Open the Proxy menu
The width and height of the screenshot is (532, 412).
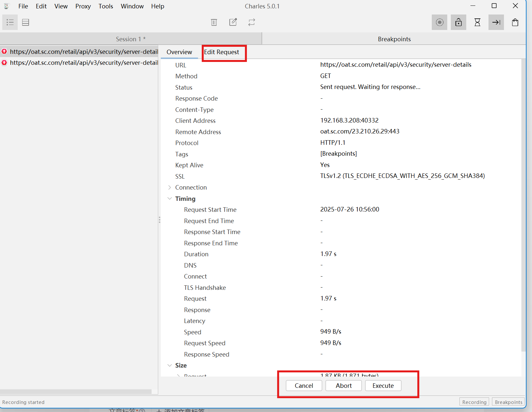point(83,6)
